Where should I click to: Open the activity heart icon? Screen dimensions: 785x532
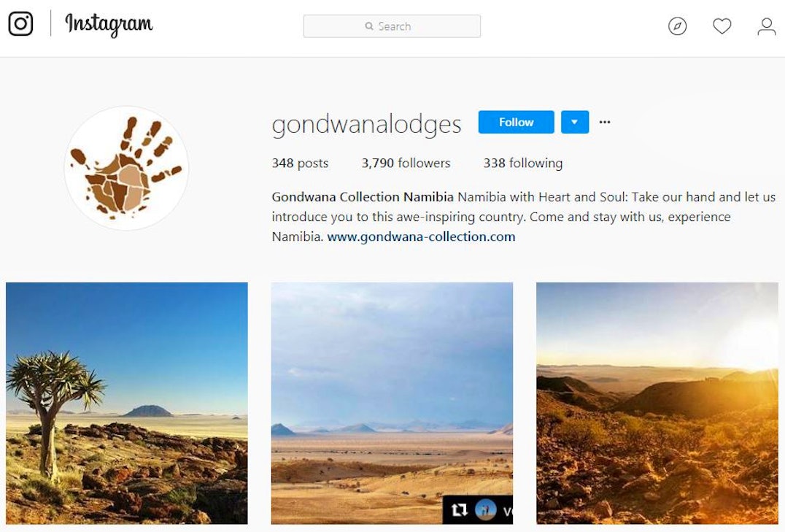[x=722, y=26]
